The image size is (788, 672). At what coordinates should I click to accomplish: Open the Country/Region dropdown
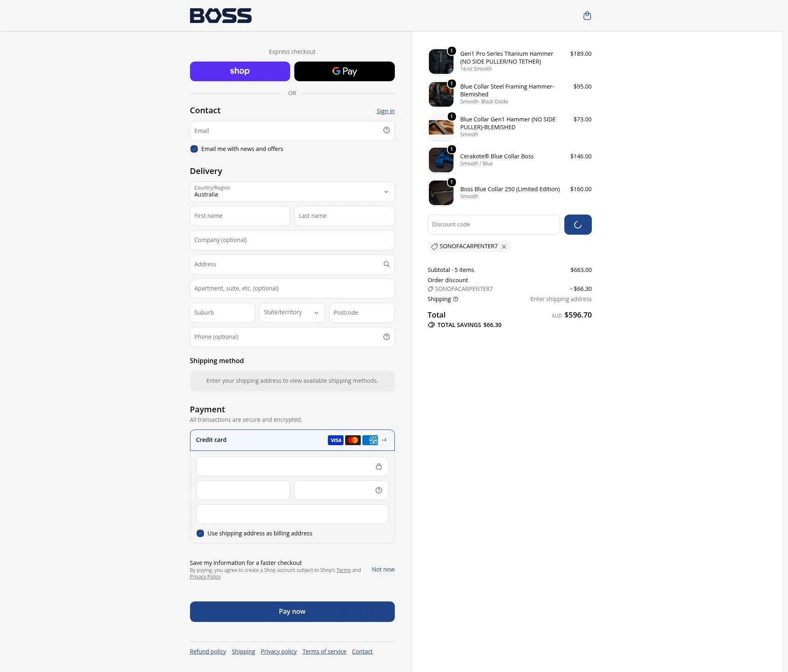[292, 192]
